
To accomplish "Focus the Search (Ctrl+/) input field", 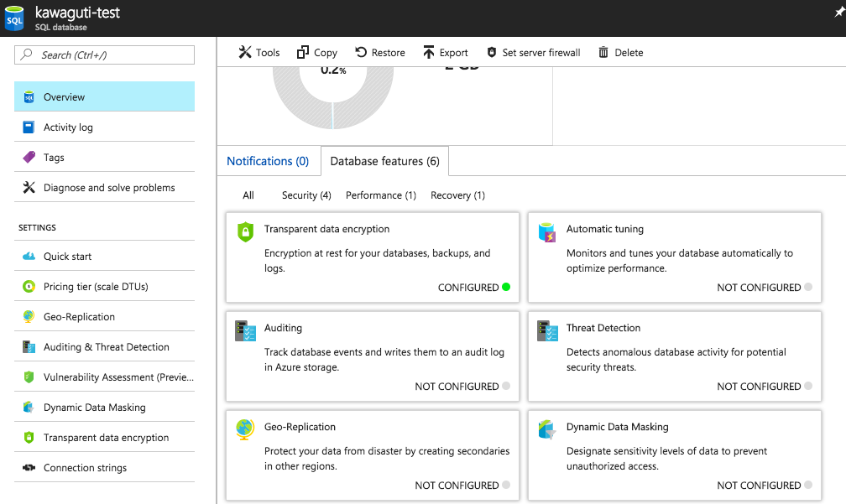I will point(104,55).
